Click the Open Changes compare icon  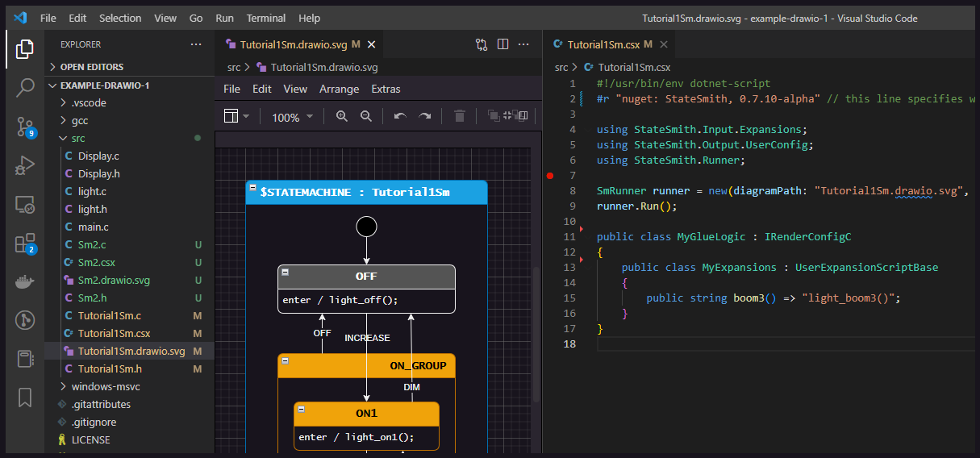482,44
